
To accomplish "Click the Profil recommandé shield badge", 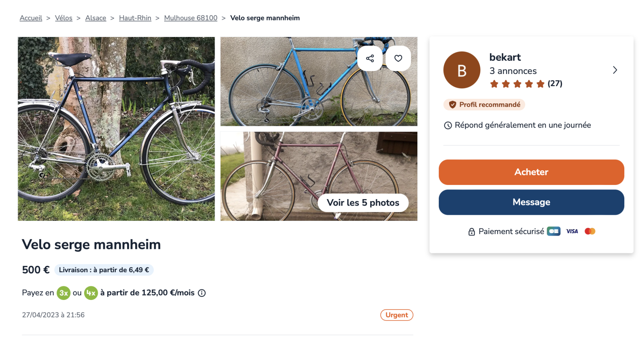I will [484, 105].
